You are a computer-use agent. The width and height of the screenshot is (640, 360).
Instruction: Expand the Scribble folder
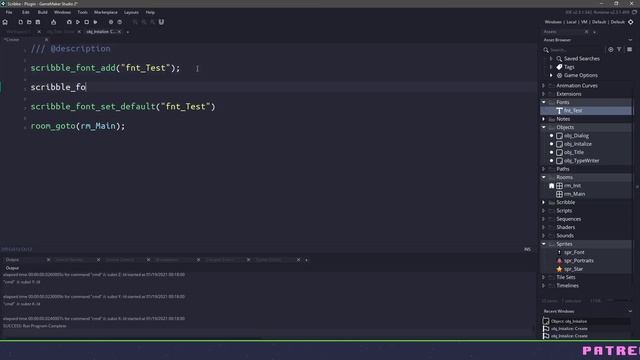point(544,202)
